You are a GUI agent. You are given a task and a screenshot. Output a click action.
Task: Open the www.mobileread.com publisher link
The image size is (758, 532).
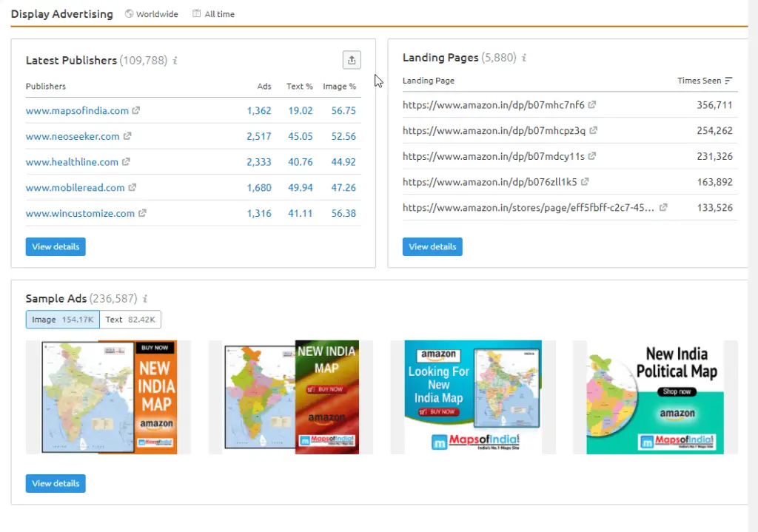pyautogui.click(x=75, y=187)
